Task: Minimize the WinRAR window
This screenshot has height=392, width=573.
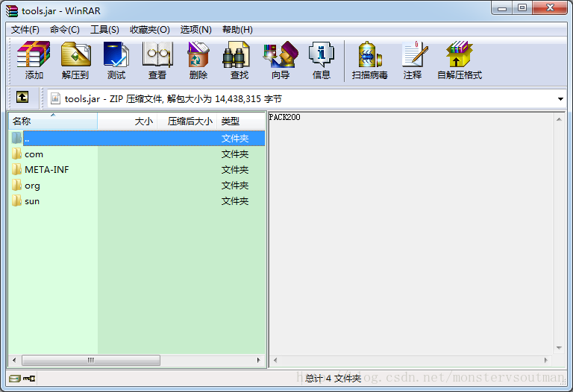Action: pyautogui.click(x=502, y=8)
